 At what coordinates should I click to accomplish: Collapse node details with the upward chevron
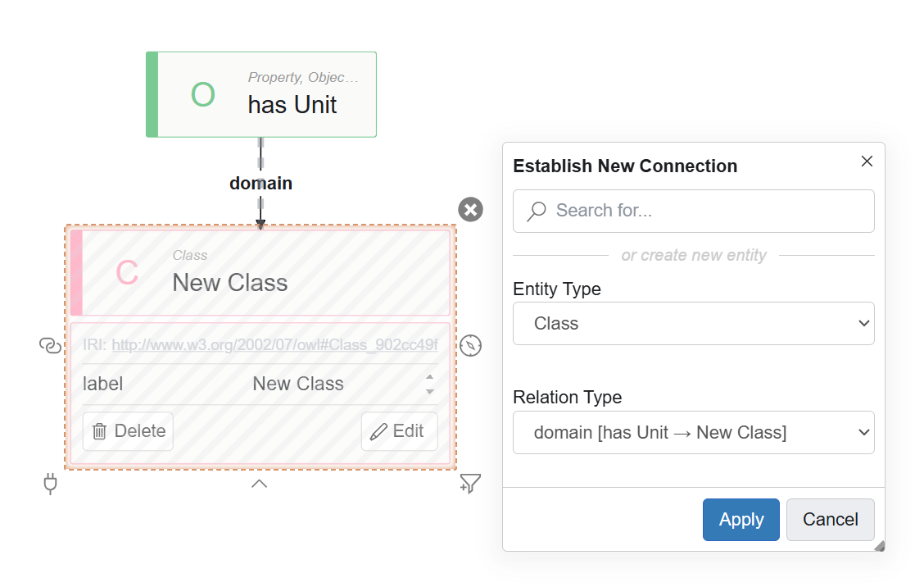260,484
